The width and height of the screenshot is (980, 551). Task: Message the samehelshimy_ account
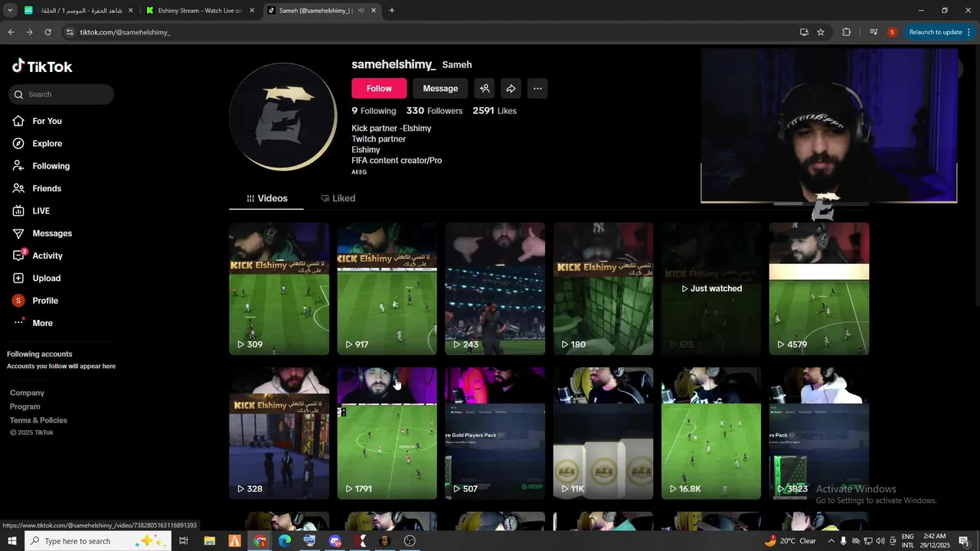pyautogui.click(x=440, y=89)
